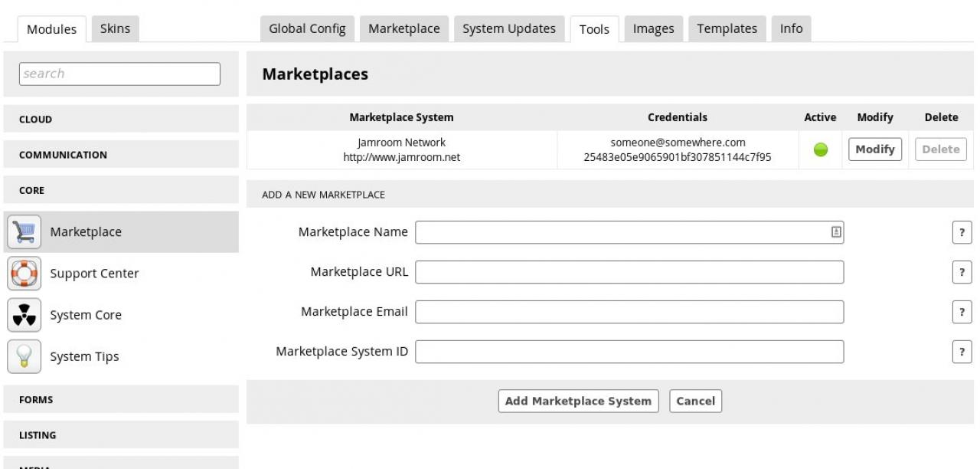The height and width of the screenshot is (469, 980).
Task: Open the System Updates tab
Action: (509, 29)
